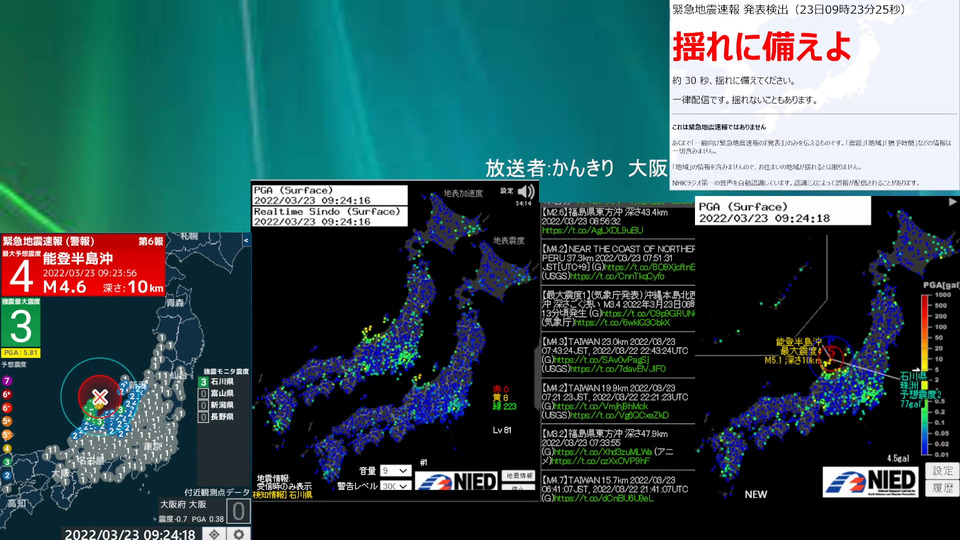Select 富山県 row in 強震モニタ震度 list
960x540 pixels.
coord(216,393)
